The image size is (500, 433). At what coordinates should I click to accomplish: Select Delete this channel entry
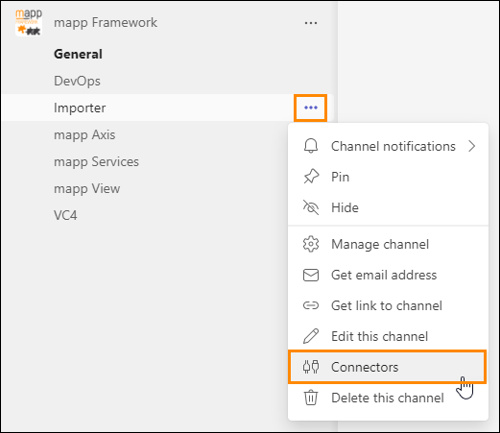pos(388,397)
